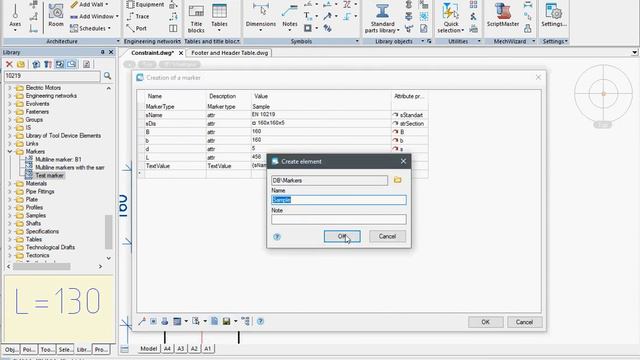The width and height of the screenshot is (640, 360).
Task: Collapse the Markers folder
Action: click(x=10, y=151)
